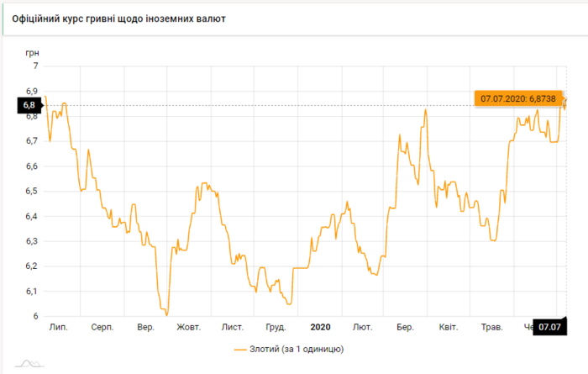Click the Квіт. month label on the axis
This screenshot has width=588, height=374.
tap(449, 327)
